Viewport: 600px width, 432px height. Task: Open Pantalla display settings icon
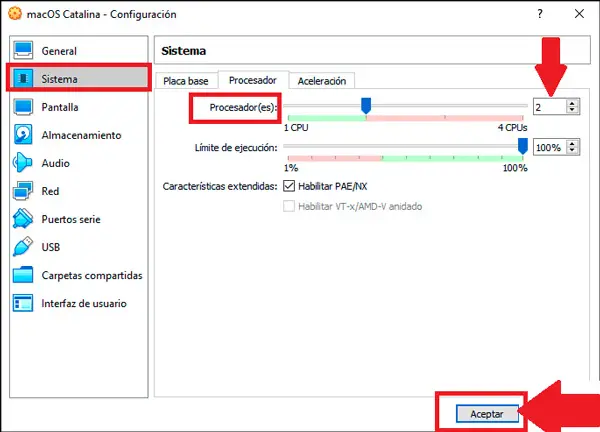(22, 107)
